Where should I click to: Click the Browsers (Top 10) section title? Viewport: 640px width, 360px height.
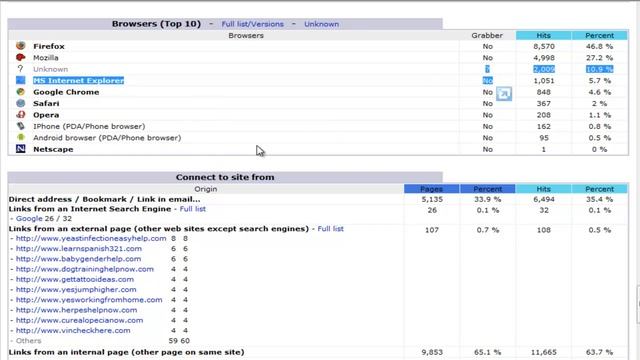pos(156,24)
